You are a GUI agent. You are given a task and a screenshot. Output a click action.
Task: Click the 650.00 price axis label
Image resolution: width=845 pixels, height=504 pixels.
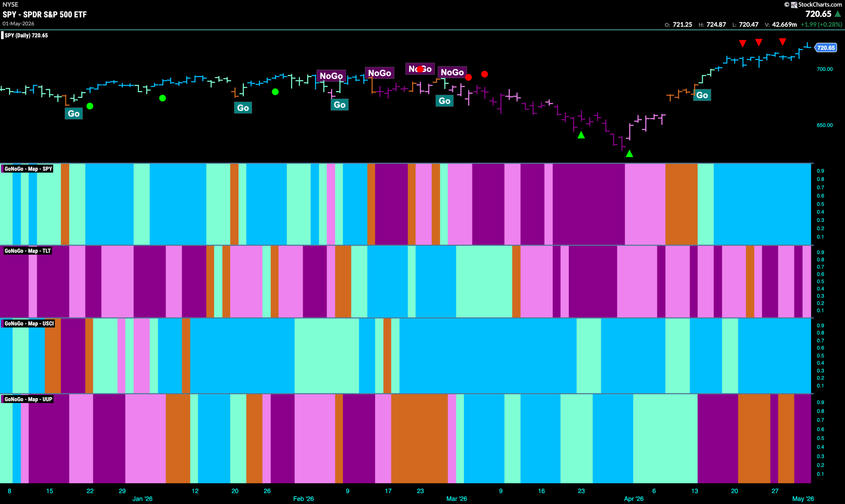pyautogui.click(x=825, y=125)
